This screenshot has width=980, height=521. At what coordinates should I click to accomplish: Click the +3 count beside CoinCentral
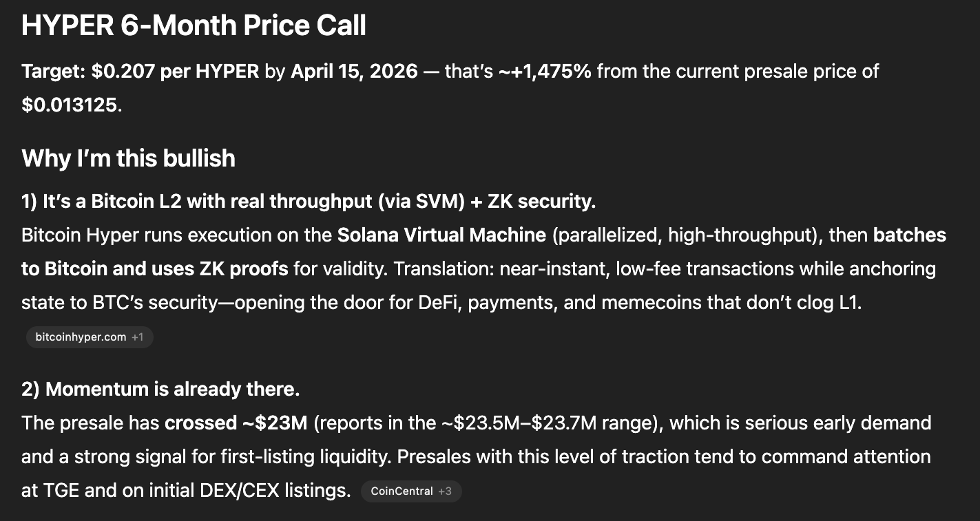[x=445, y=491]
